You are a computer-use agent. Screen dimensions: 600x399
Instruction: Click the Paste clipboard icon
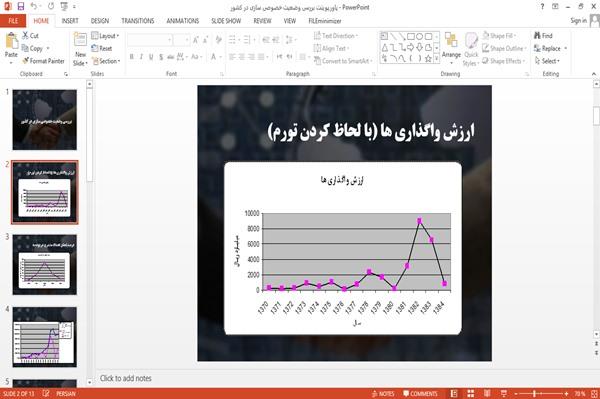click(11, 41)
